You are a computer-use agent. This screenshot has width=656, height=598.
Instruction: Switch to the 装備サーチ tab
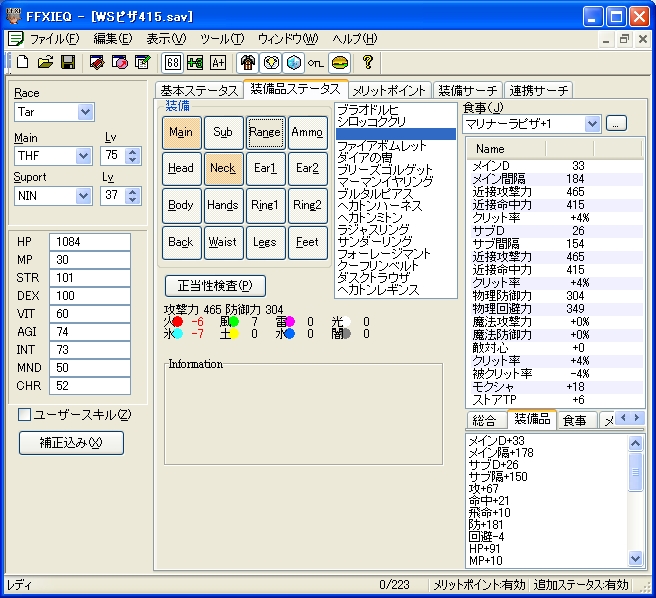(468, 90)
